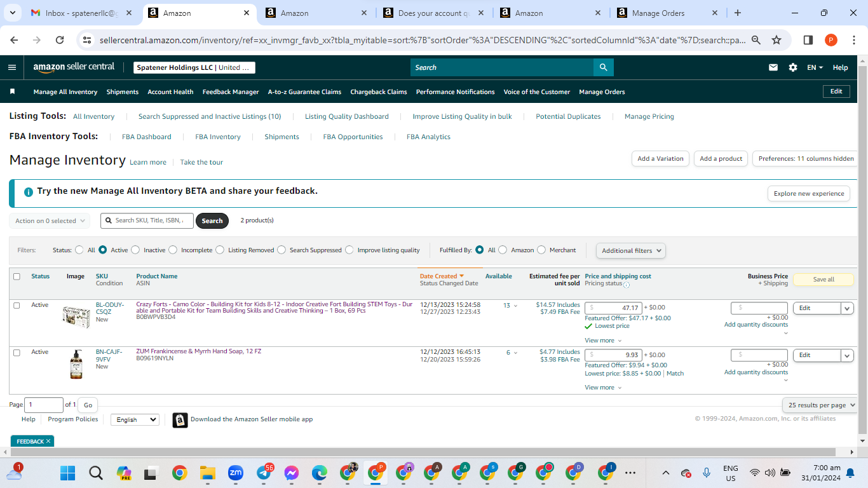This screenshot has width=868, height=488.
Task: Go back using the browser back arrow
Action: tap(15, 40)
